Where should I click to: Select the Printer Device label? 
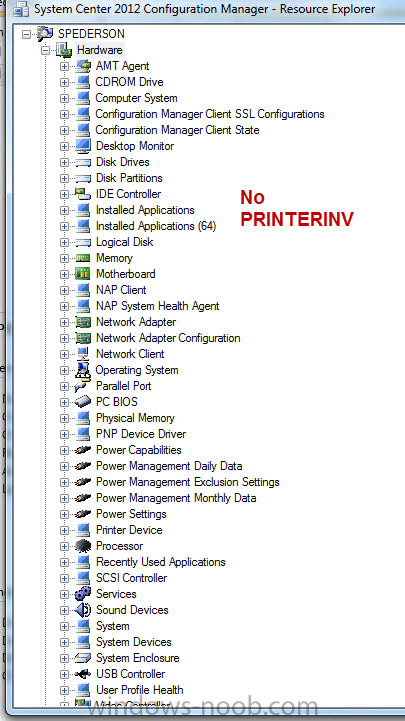pyautogui.click(x=129, y=530)
